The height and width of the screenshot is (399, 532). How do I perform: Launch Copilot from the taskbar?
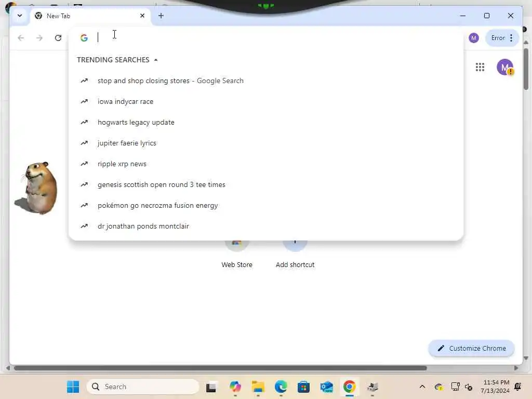click(x=235, y=387)
